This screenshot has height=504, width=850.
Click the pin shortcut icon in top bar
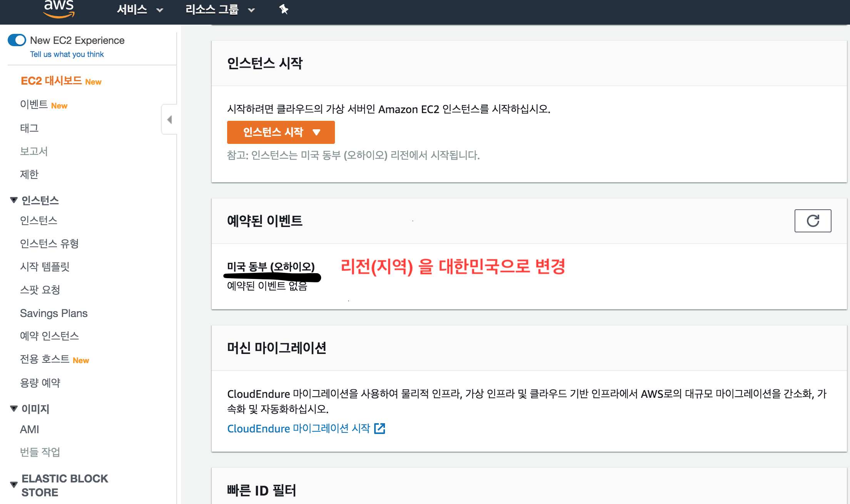pyautogui.click(x=284, y=9)
